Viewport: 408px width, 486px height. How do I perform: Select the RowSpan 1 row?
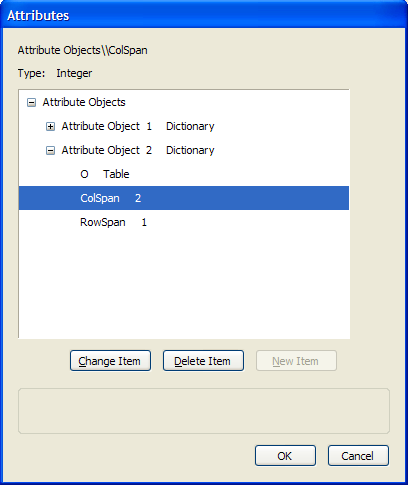113,222
